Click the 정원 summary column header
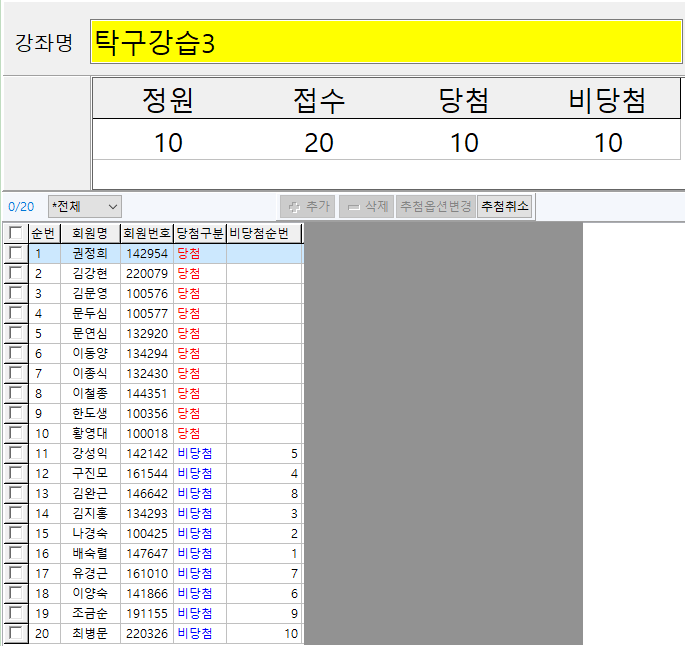Image resolution: width=685 pixels, height=646 pixels. coord(168,100)
